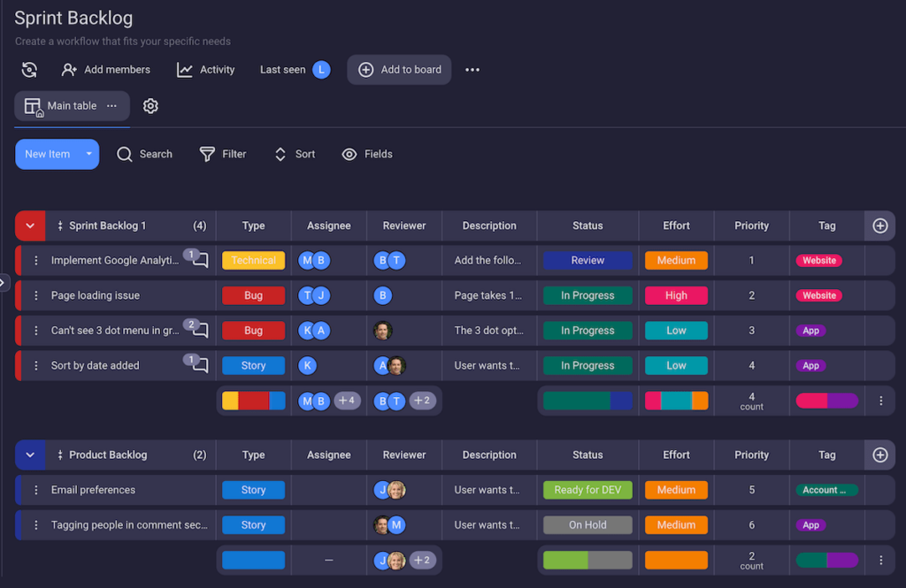Open comments on Implement Google Analytics item
The width and height of the screenshot is (906, 588).
coord(200,261)
